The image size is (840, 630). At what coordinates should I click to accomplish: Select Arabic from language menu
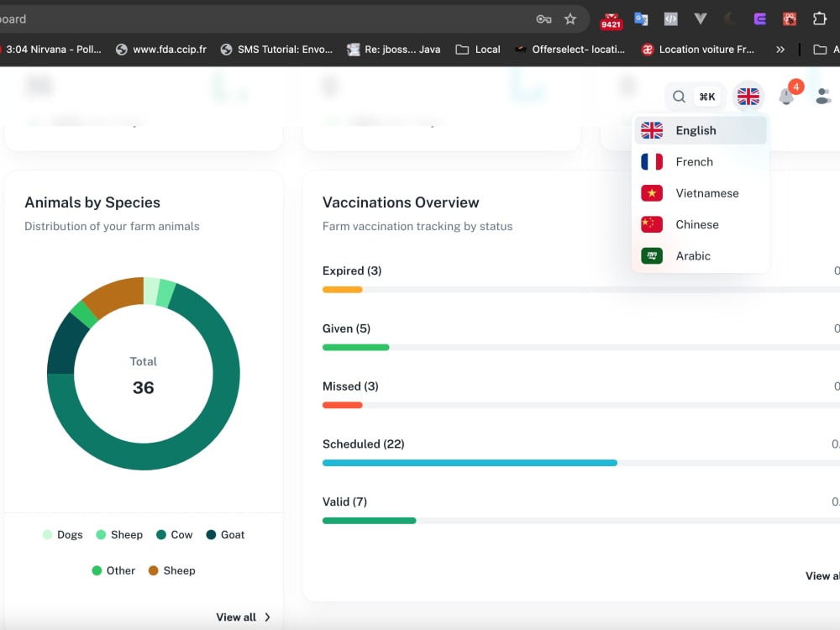[x=701, y=255]
